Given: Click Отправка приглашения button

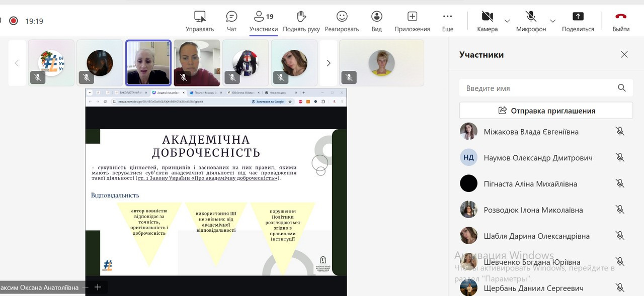Looking at the screenshot, I should click(x=546, y=111).
